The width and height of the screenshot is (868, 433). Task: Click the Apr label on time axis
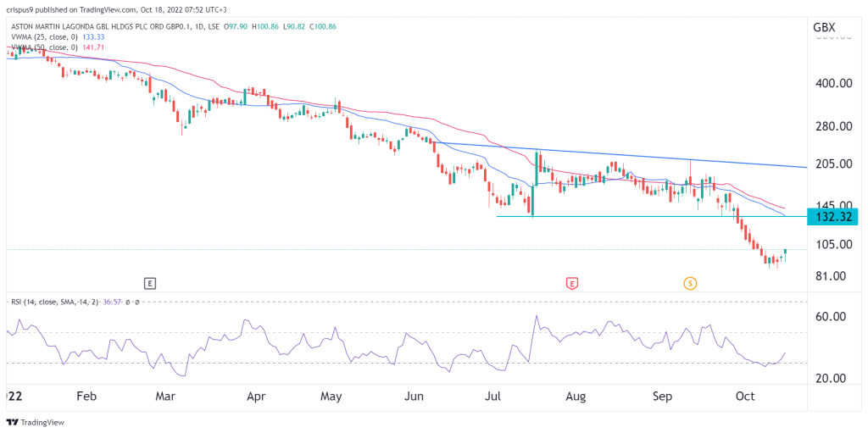click(256, 397)
